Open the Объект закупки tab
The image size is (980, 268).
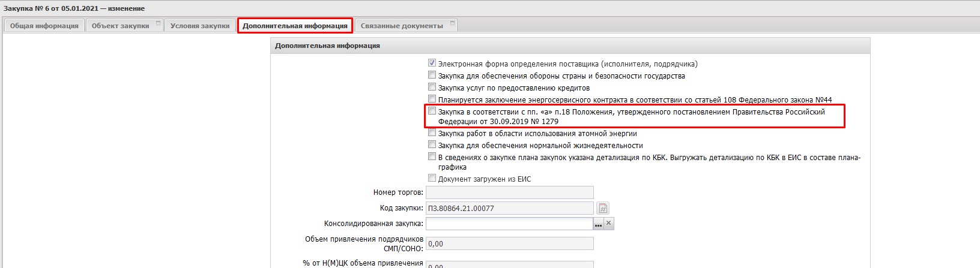pyautogui.click(x=120, y=26)
